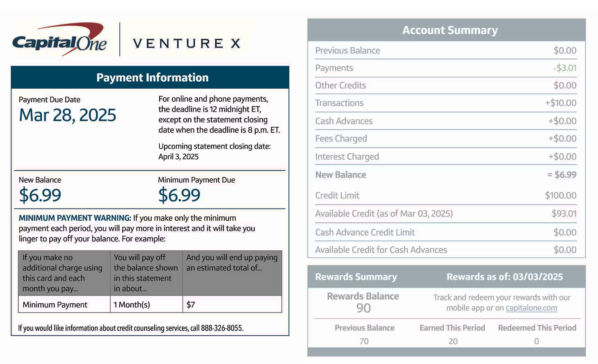Select the $6.99 Minimum Payment Due amount
Viewport: 598px width, 364px height.
[179, 195]
